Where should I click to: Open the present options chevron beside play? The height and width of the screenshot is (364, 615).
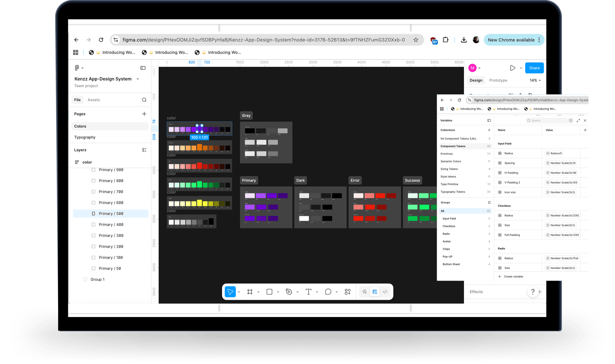[521, 68]
